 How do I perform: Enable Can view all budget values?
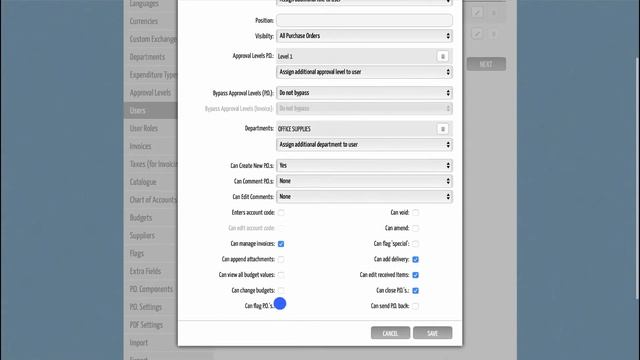pyautogui.click(x=281, y=275)
